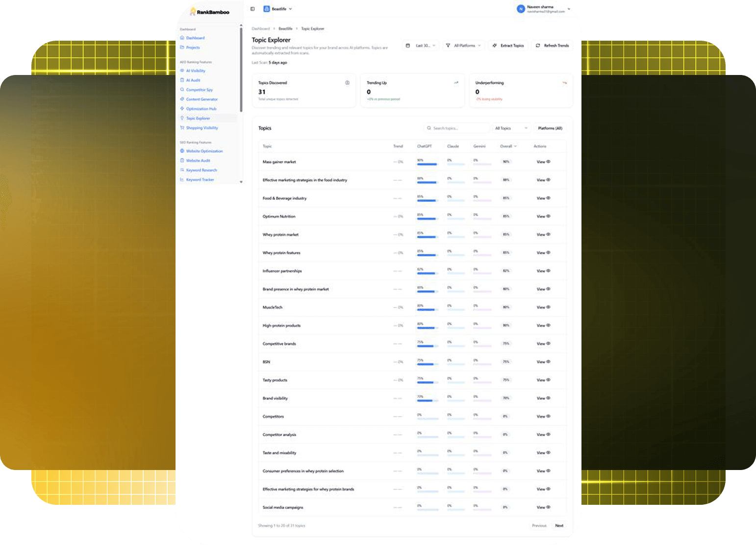Click ChatGPT progress bar for Whey protein market
The image size is (756, 545).
(x=427, y=237)
